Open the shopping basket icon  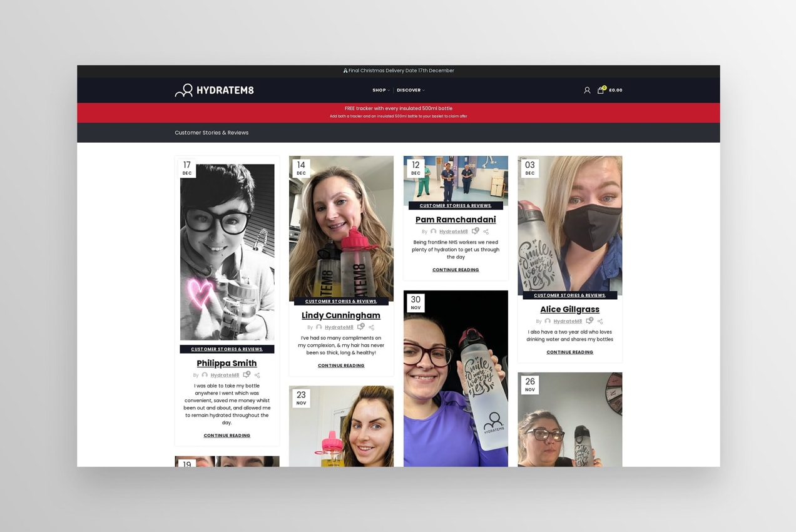599,90
